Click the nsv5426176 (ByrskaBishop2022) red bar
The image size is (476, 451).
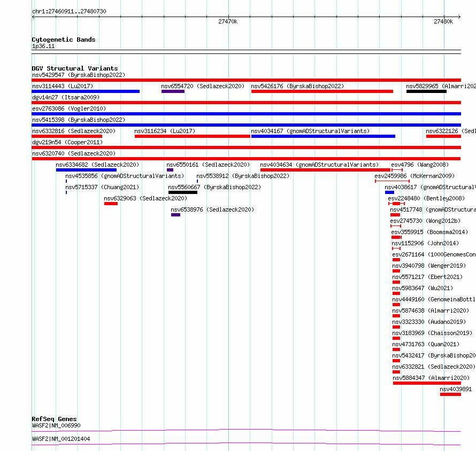322,91
